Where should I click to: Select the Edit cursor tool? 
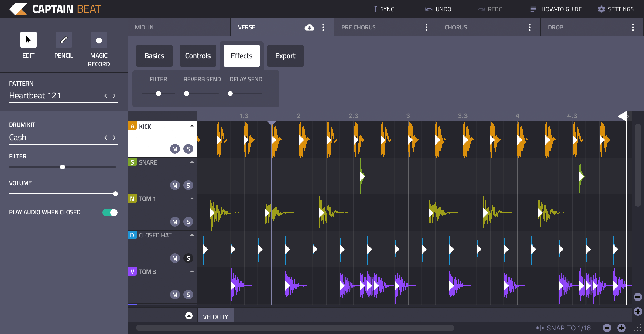pos(28,40)
